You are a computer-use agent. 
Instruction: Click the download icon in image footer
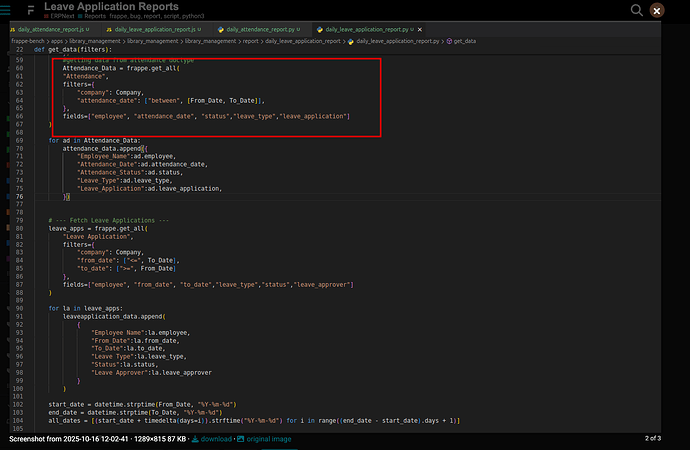(x=196, y=439)
